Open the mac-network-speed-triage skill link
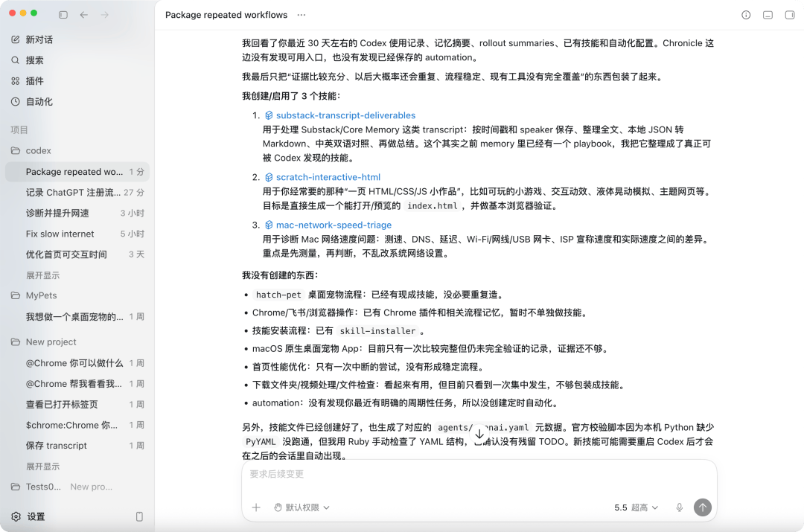 coord(334,225)
